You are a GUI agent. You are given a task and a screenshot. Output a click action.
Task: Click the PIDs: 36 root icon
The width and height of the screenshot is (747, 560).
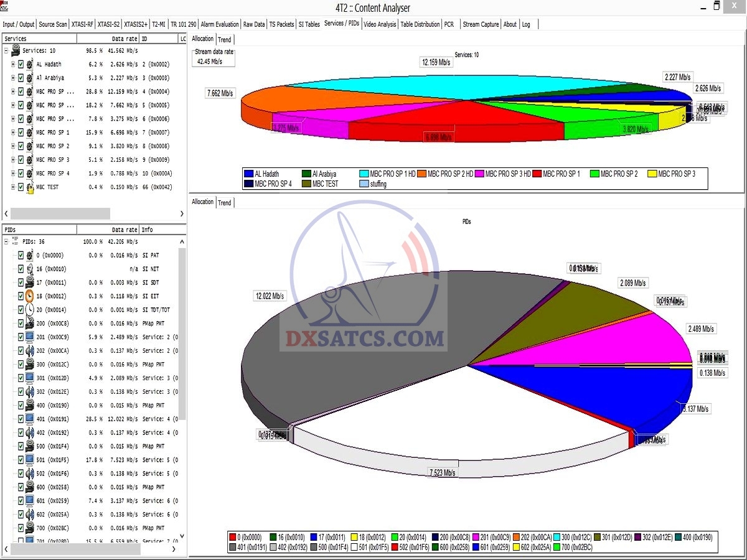16,241
